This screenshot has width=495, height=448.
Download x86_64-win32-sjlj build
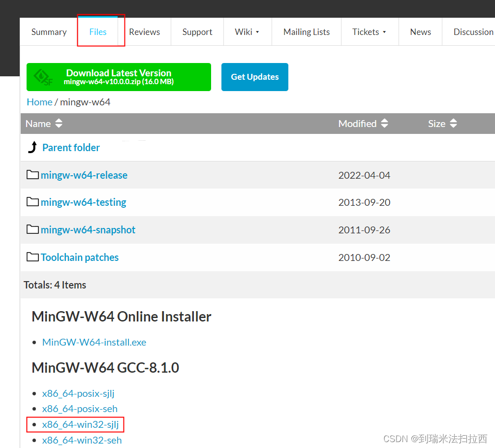[x=81, y=424]
